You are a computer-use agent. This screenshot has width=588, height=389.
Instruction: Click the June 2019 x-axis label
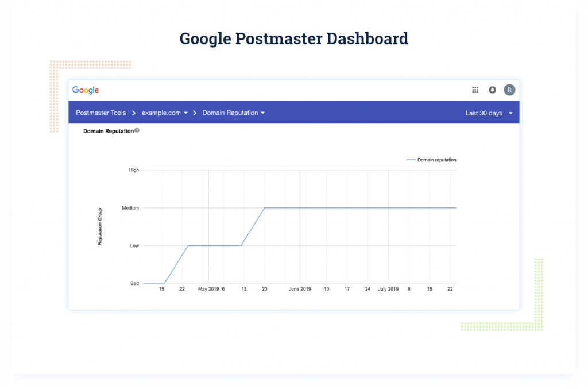299,289
